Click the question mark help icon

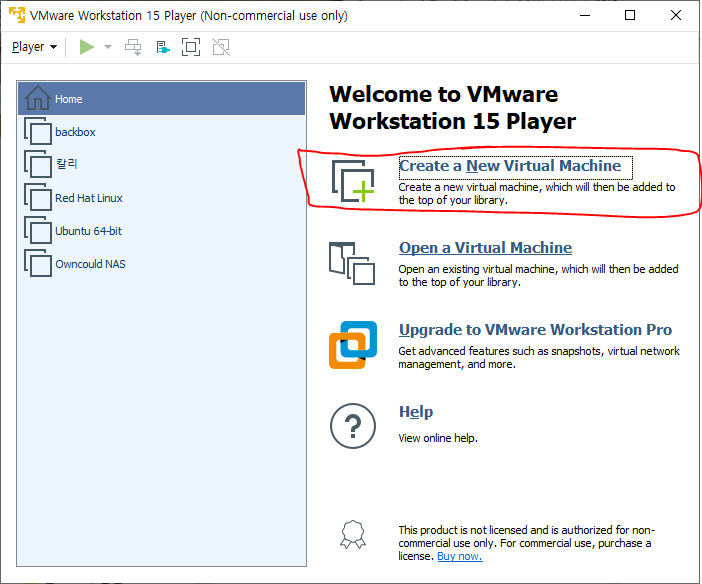point(353,426)
